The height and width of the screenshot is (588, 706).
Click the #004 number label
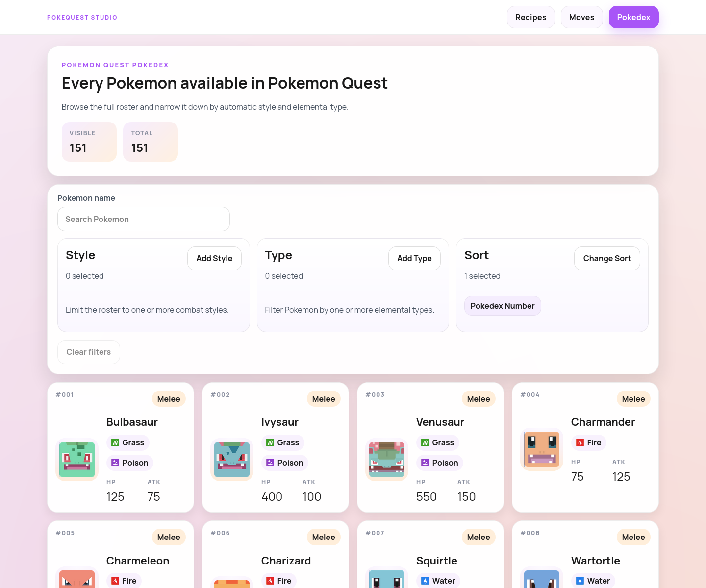click(530, 394)
